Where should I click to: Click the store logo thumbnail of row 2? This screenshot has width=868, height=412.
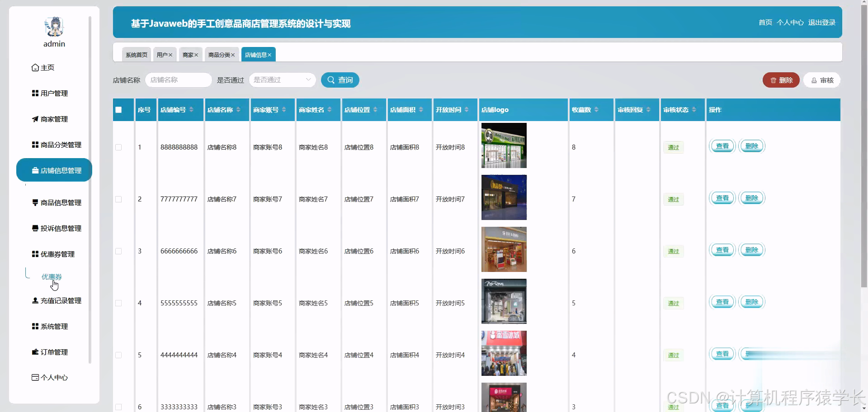pos(503,197)
